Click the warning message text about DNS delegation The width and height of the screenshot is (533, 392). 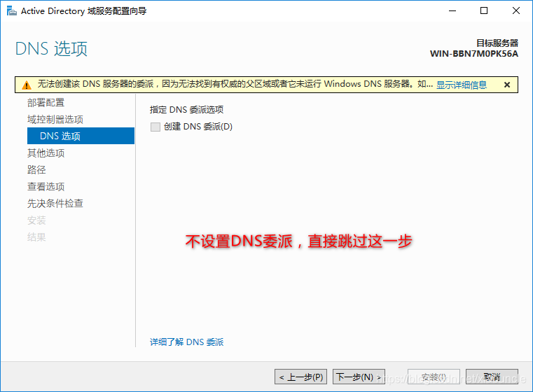(235, 84)
